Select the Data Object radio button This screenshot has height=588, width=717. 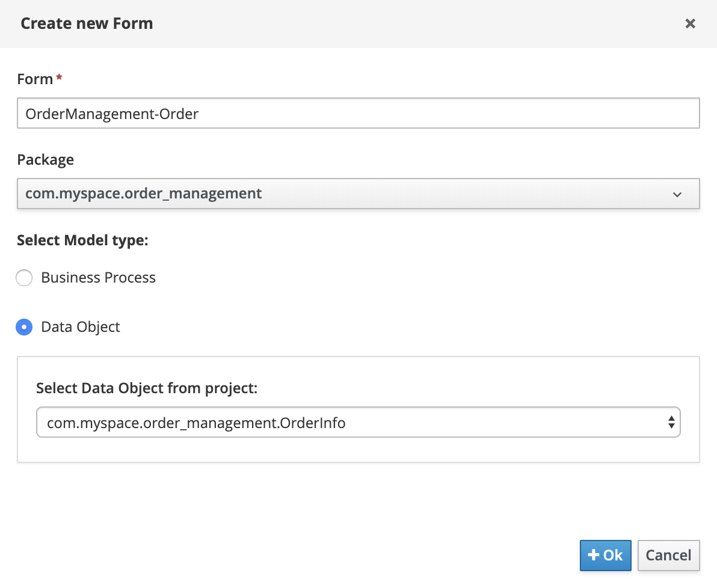[24, 327]
